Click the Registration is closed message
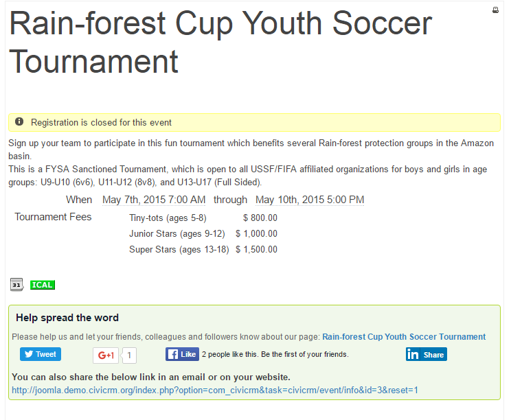 pyautogui.click(x=101, y=123)
